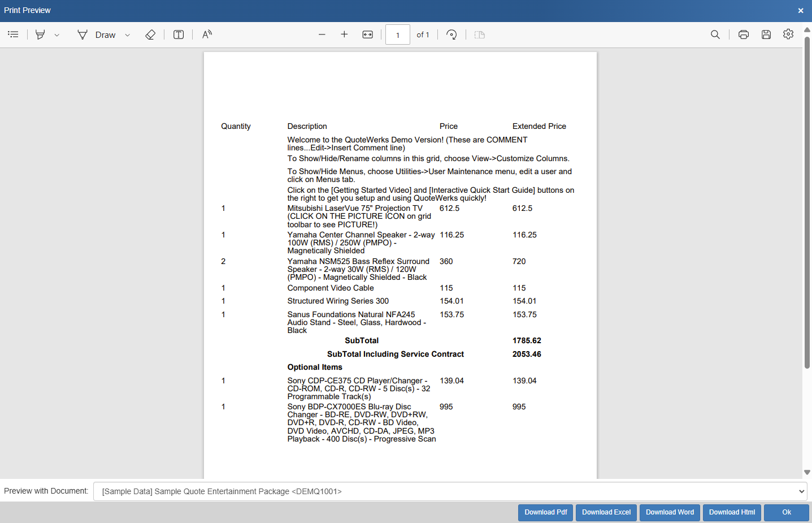Open Preview with Document dropdown

tap(450, 491)
